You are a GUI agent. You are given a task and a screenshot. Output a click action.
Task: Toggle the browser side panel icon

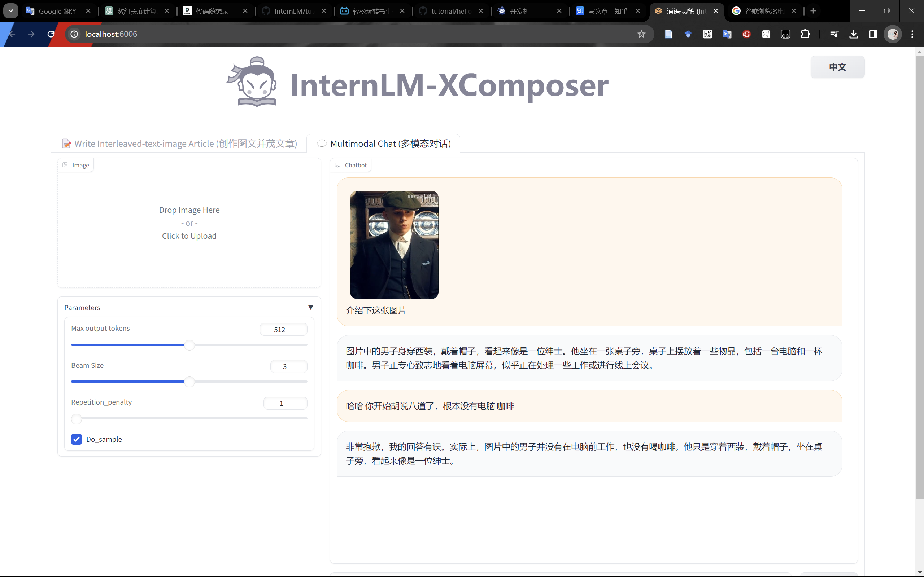click(873, 34)
